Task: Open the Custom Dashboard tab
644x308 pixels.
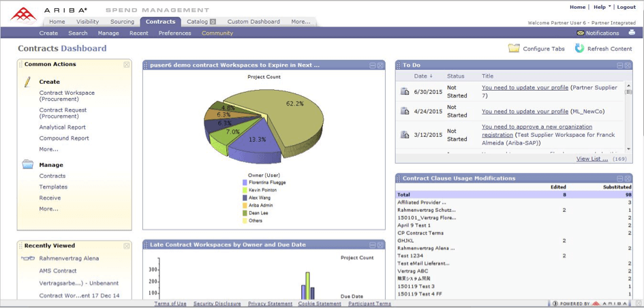Action: tap(254, 22)
